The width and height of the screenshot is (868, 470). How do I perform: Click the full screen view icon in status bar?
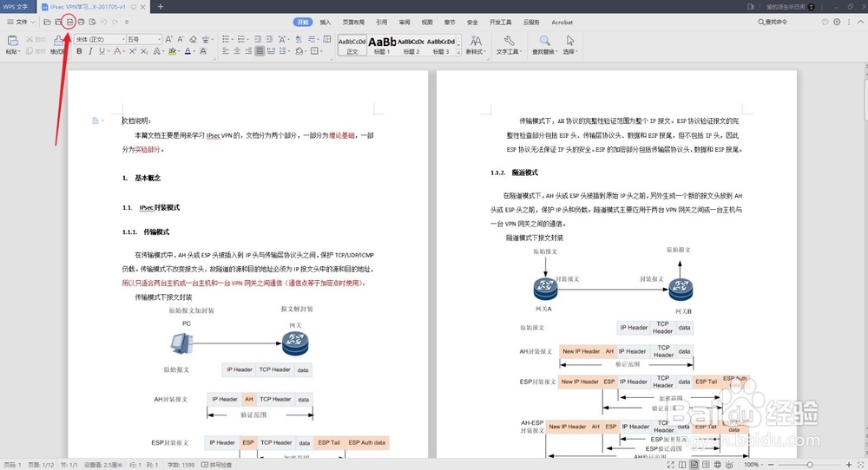(670, 465)
